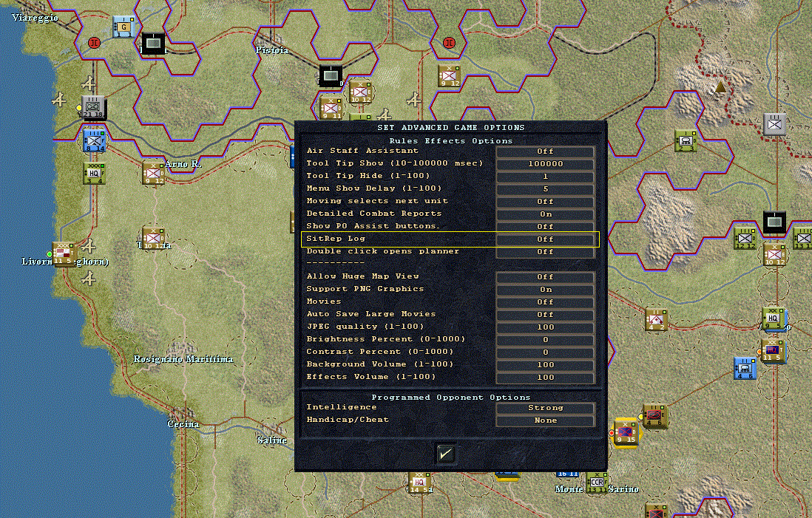Screen dimensions: 812x518
Task: Adjust the Background Volume value
Action: (x=545, y=365)
